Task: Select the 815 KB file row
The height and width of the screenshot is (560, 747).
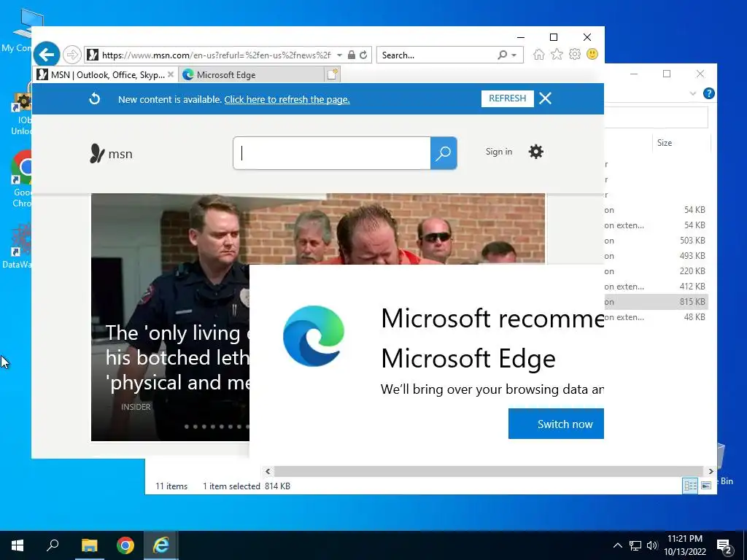Action: (656, 302)
